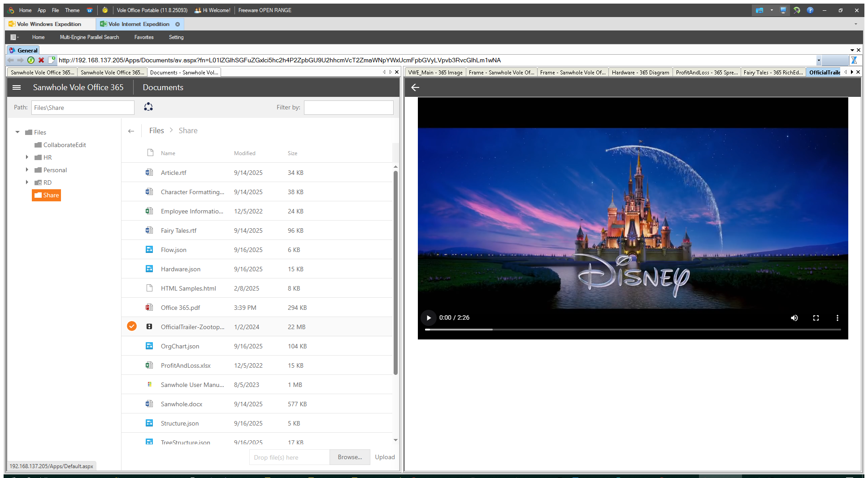Open the address bar URL dropdown

pos(818,60)
